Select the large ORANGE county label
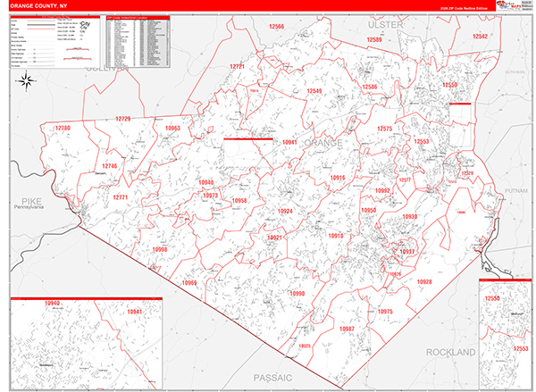This screenshot has height=392, width=536. pyautogui.click(x=323, y=143)
